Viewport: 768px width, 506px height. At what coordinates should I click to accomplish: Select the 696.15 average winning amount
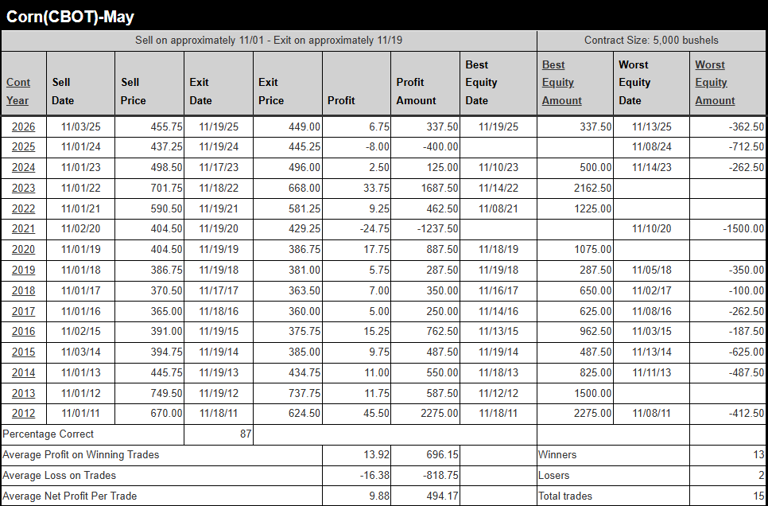pos(442,455)
